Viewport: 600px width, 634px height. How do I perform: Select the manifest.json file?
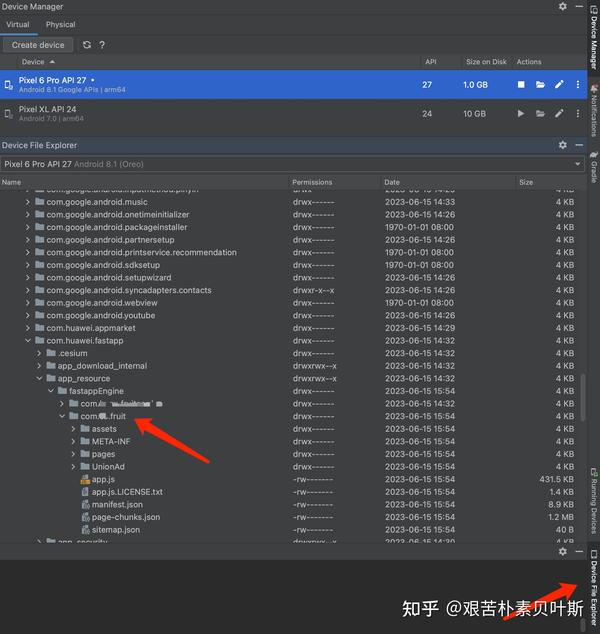[117, 505]
